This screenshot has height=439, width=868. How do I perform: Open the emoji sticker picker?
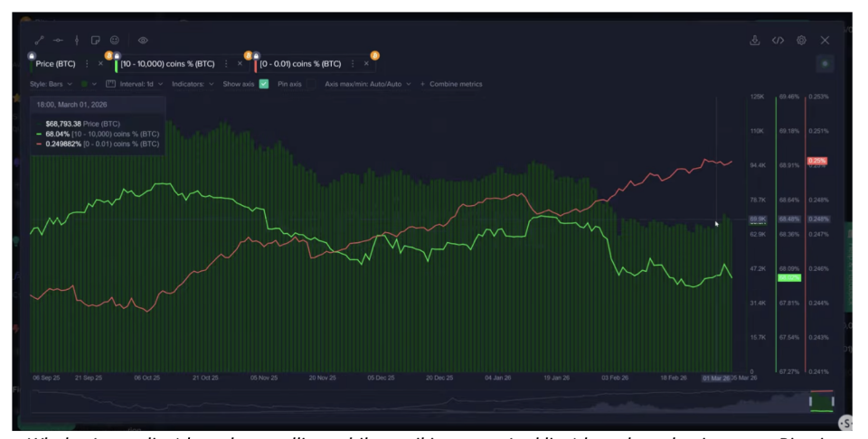click(114, 40)
